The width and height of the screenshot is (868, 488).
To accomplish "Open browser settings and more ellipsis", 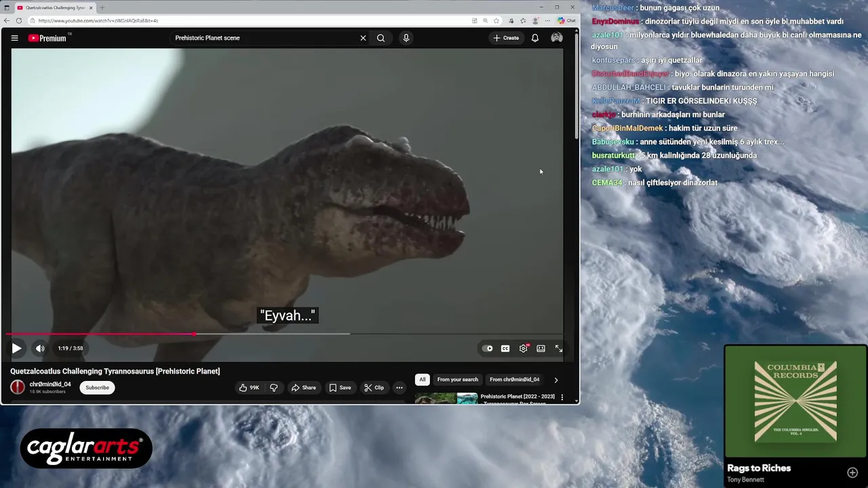I will (x=547, y=20).
